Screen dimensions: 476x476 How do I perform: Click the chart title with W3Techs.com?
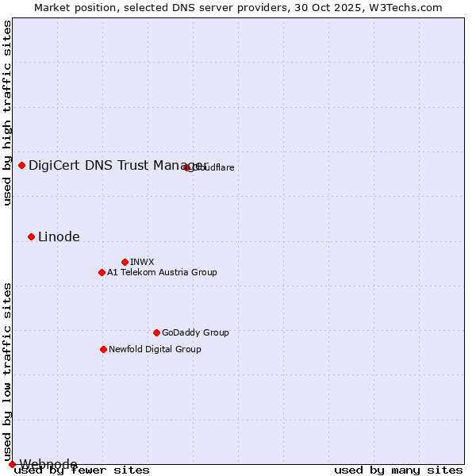click(238, 7)
